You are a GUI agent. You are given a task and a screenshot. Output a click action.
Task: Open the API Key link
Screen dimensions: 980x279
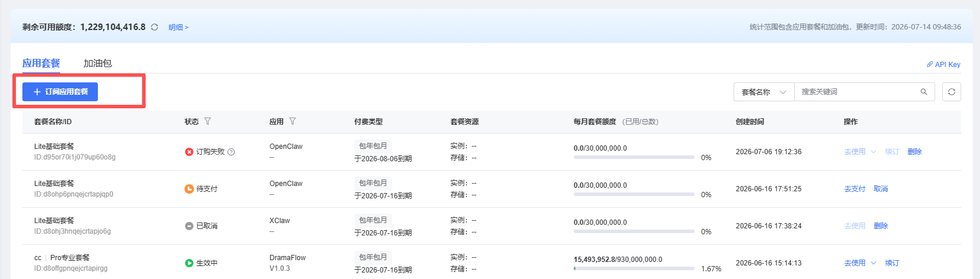(943, 65)
